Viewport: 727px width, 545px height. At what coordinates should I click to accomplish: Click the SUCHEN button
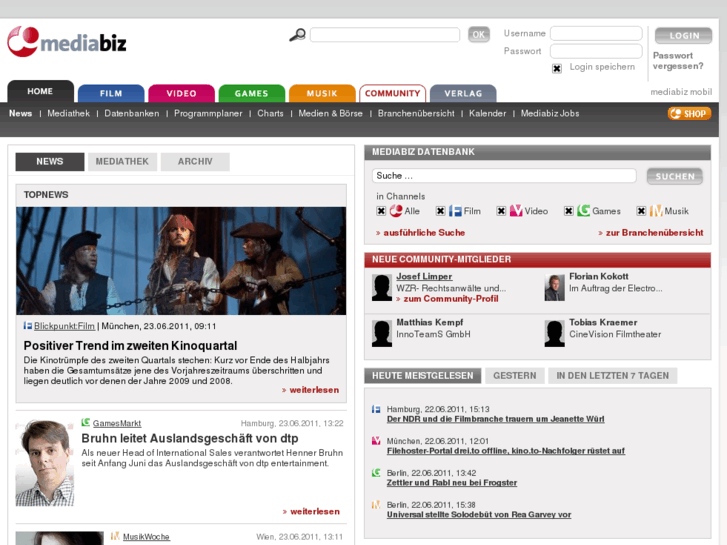[675, 176]
